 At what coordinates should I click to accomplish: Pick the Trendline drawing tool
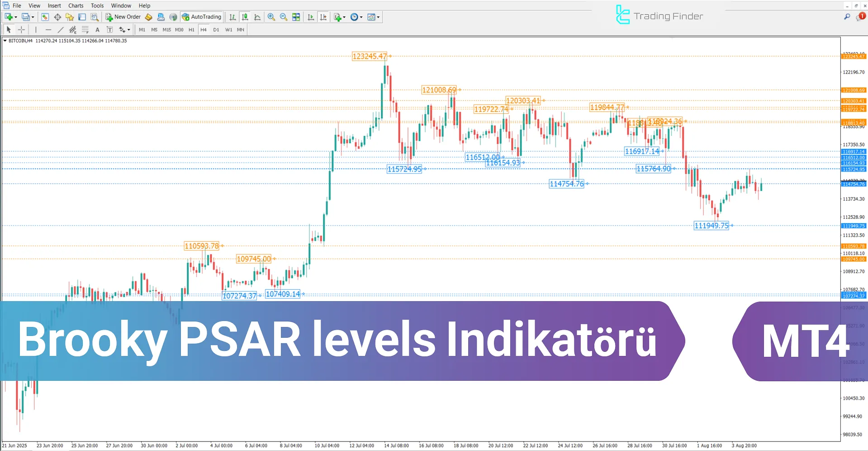(x=61, y=29)
